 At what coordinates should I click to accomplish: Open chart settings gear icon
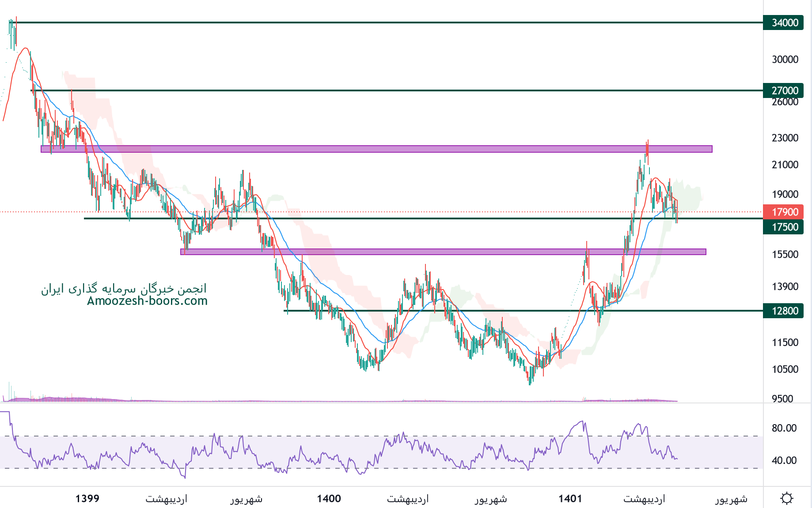(x=786, y=498)
